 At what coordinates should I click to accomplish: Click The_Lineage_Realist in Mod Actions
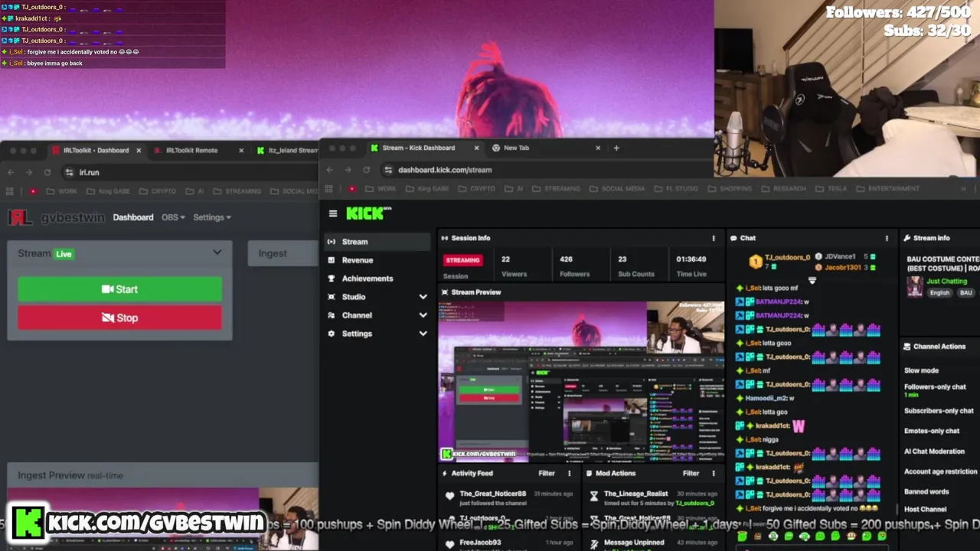tap(635, 494)
